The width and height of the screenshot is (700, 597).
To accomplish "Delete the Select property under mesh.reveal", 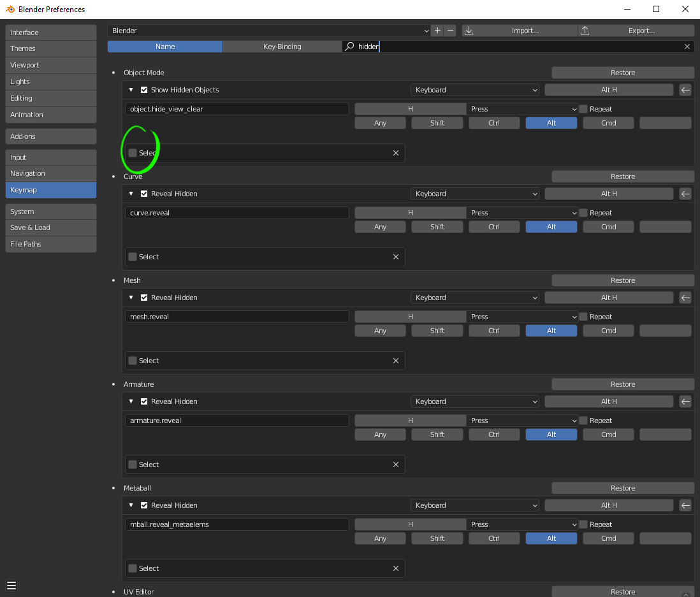I will point(395,360).
